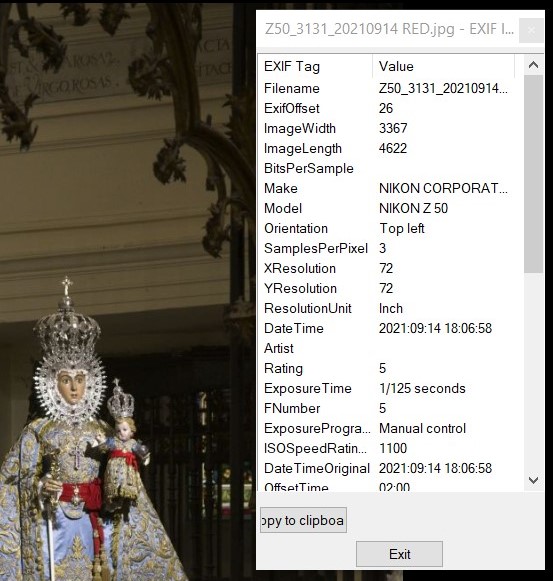Viewport: 553px width, 581px height.
Task: Click the value NIKON Z 50
Action: 413,209
